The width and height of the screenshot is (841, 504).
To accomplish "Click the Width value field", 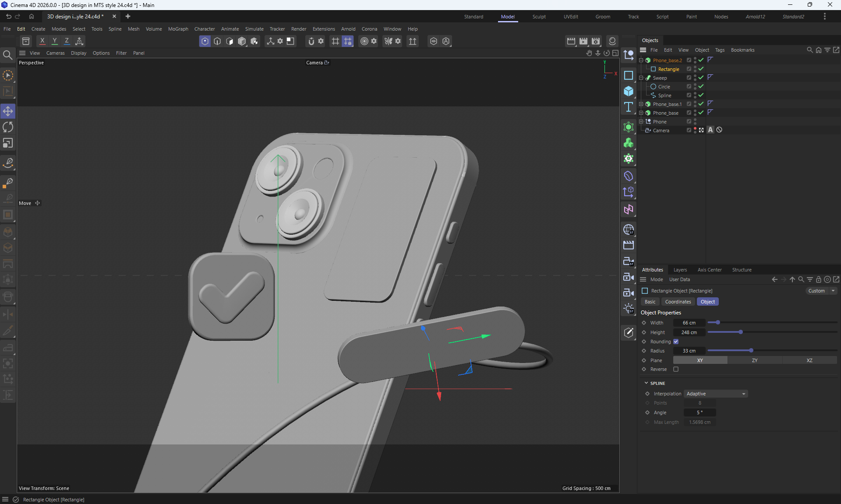I will (689, 323).
